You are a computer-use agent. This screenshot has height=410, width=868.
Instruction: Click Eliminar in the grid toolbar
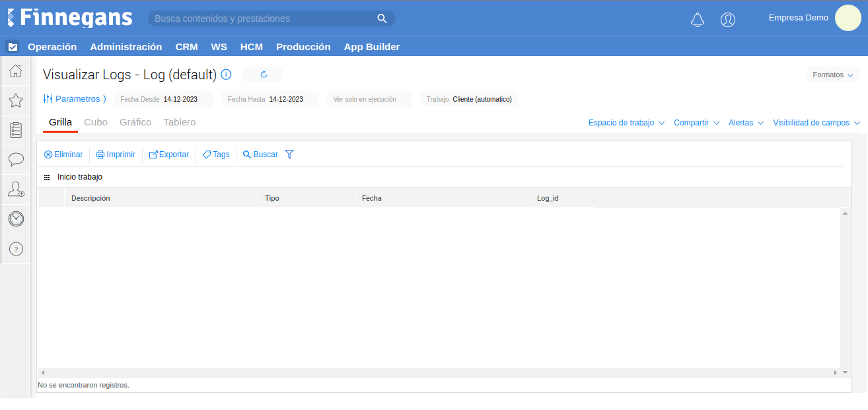coord(63,154)
